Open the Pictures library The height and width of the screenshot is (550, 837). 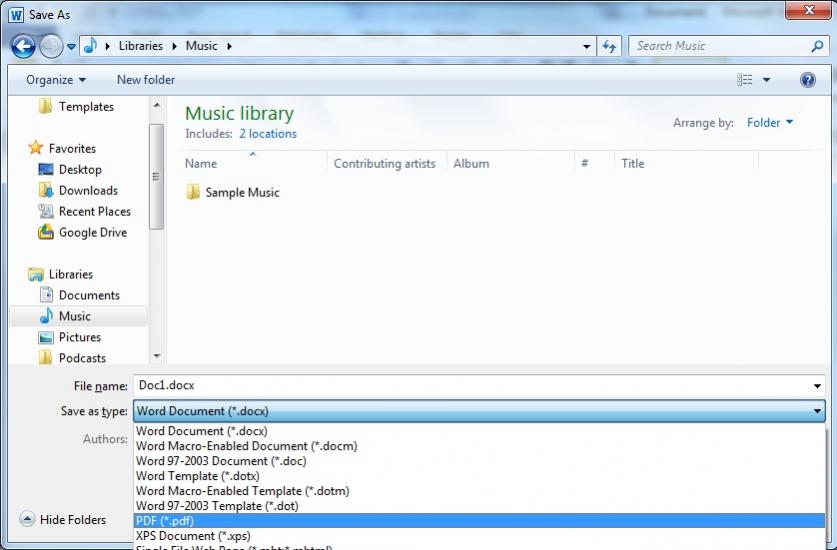(x=80, y=337)
